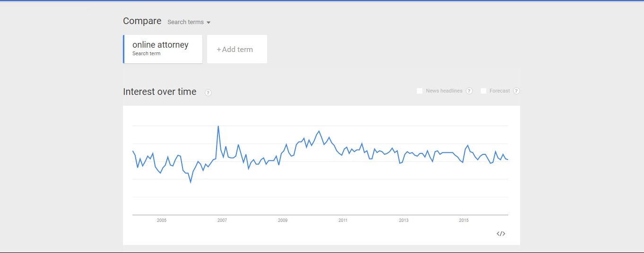Enable the News headlines checkbox
The image size is (644, 253).
[x=419, y=91]
